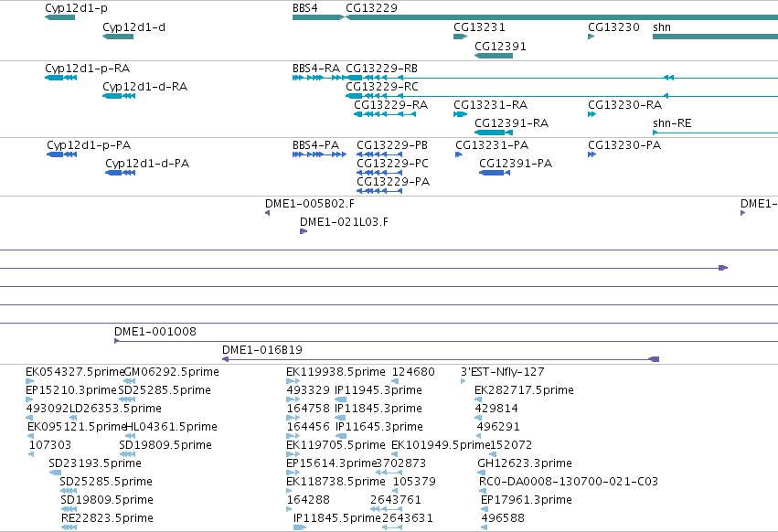The height and width of the screenshot is (532, 778).
Task: Open EST EP15210.3prime
Action: (x=28, y=399)
